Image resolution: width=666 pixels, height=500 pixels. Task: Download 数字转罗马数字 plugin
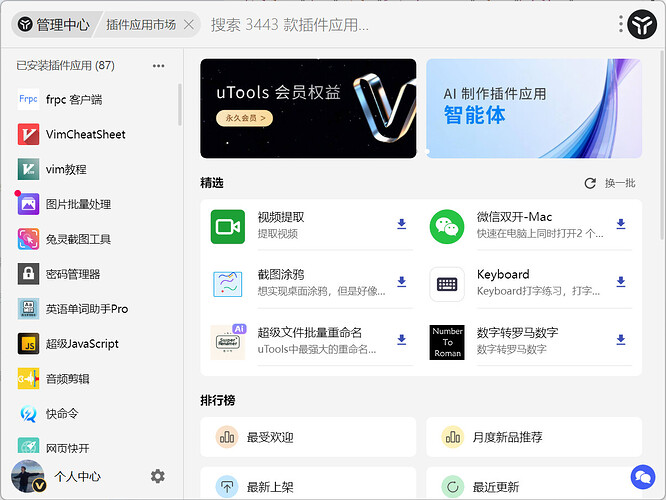click(621, 340)
